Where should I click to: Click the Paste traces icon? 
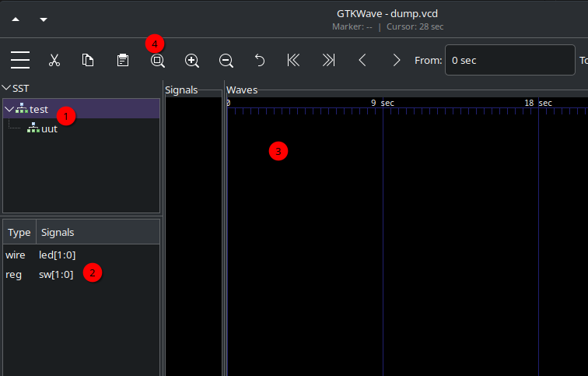(x=123, y=60)
